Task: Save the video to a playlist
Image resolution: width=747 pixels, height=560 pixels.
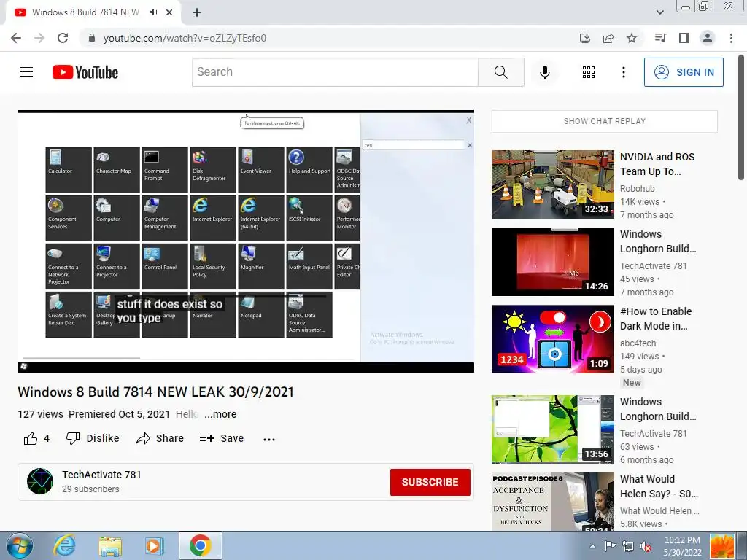Action: click(x=222, y=438)
